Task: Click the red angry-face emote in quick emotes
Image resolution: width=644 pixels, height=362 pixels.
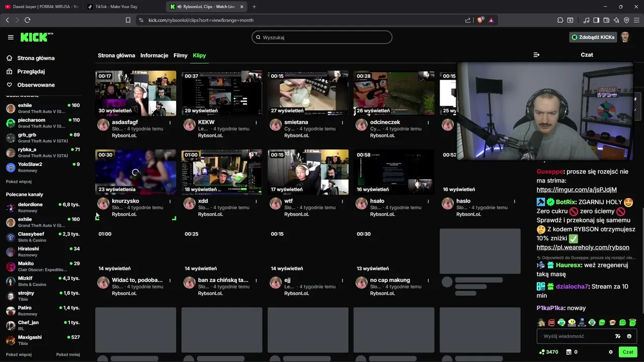Action: pyautogui.click(x=551, y=322)
